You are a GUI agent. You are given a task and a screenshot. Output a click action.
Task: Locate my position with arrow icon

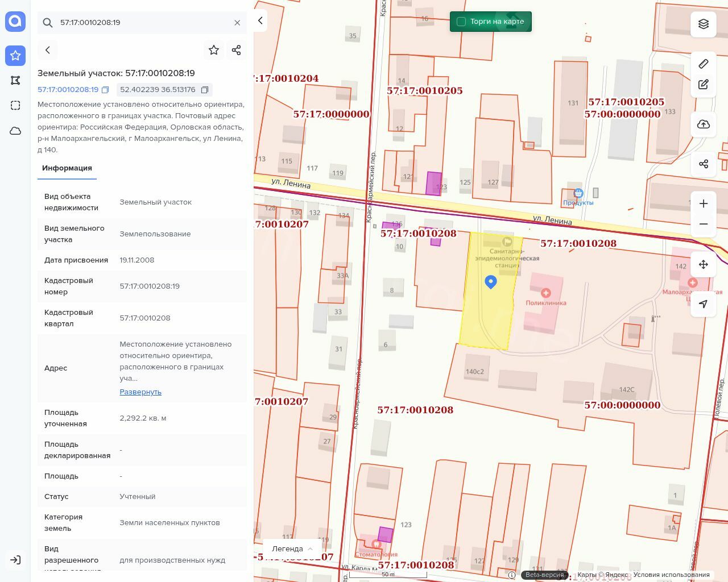click(x=704, y=304)
